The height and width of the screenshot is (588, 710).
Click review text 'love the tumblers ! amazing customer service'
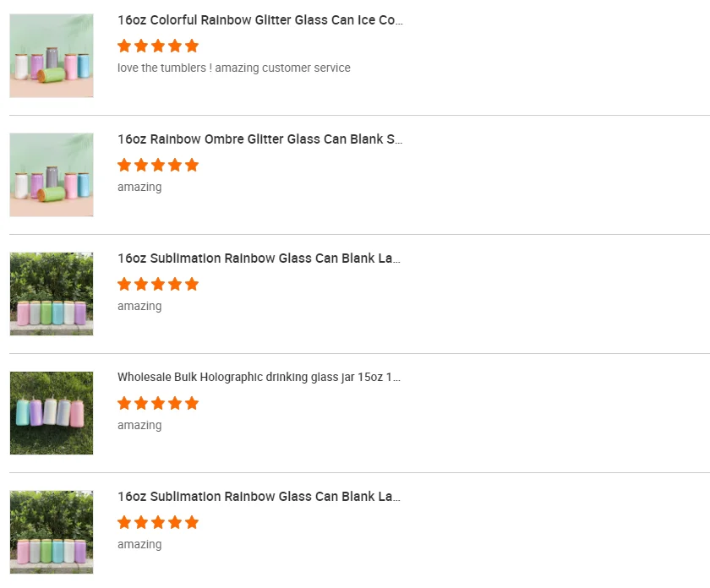[234, 68]
